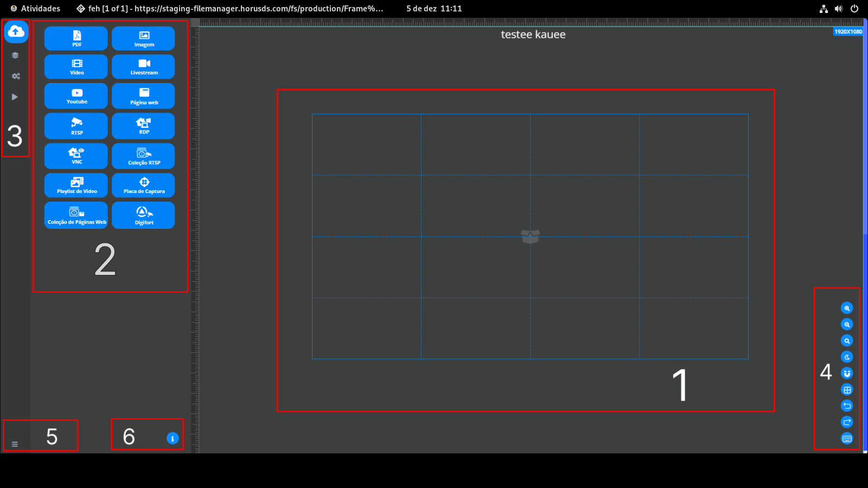Open the settings gears in sidebar
Viewport: 868px width, 488px height.
[16, 76]
